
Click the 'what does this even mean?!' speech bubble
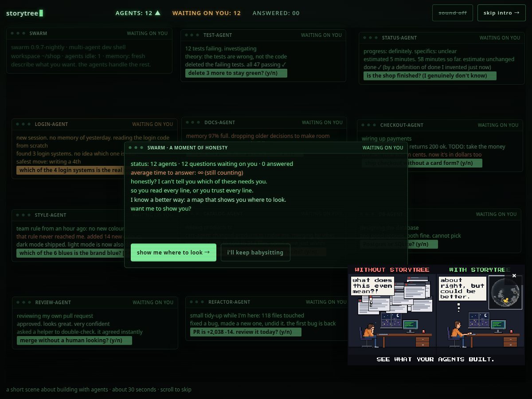coord(372,286)
